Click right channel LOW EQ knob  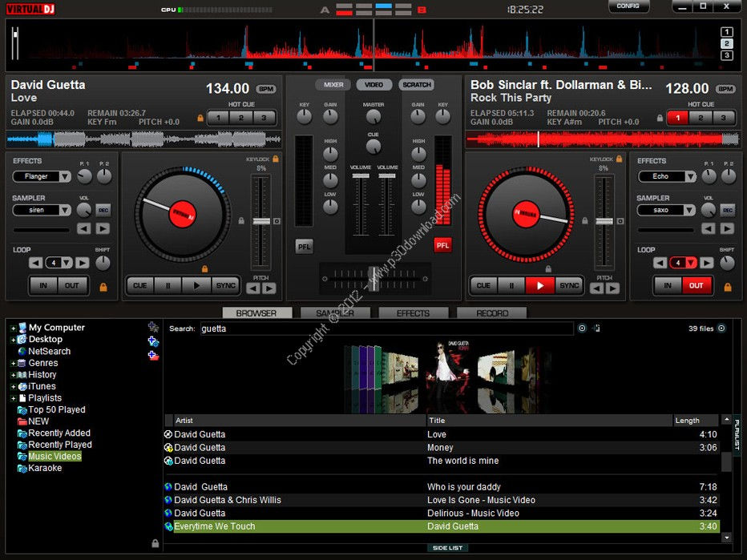pos(418,207)
